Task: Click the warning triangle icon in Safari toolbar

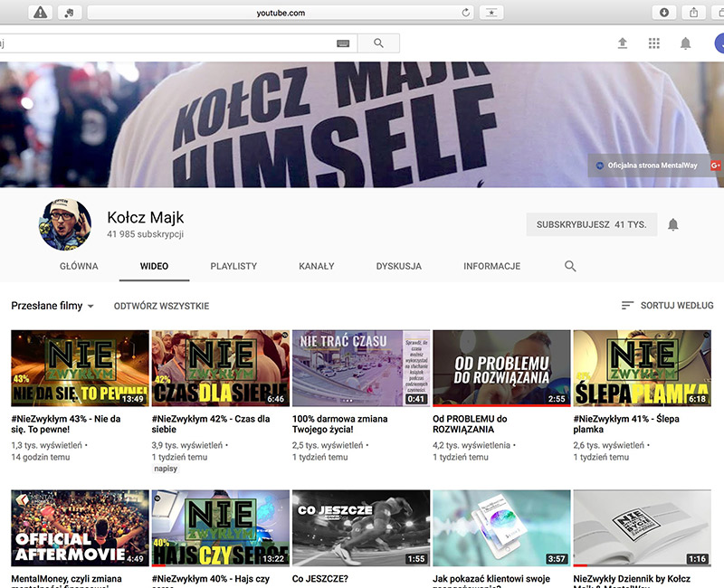Action: [40, 13]
